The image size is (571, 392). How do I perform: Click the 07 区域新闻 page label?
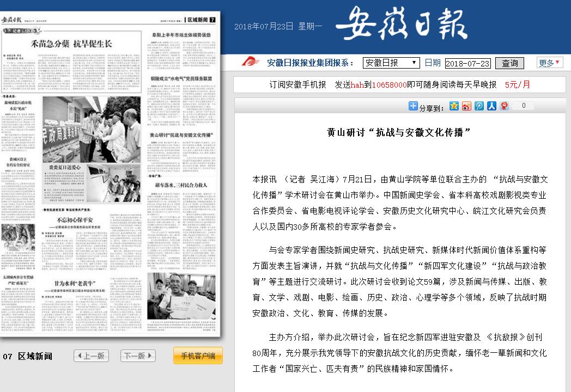coord(28,356)
